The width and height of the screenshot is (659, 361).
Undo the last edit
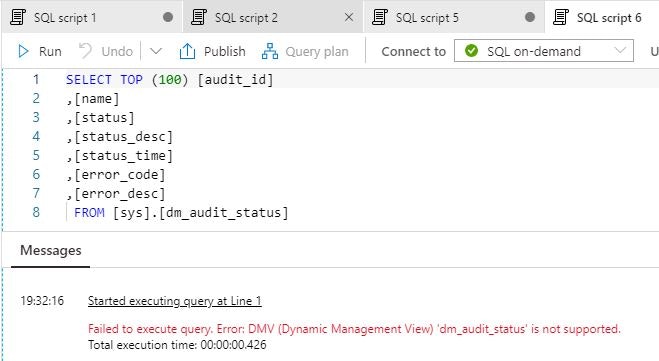(x=106, y=51)
